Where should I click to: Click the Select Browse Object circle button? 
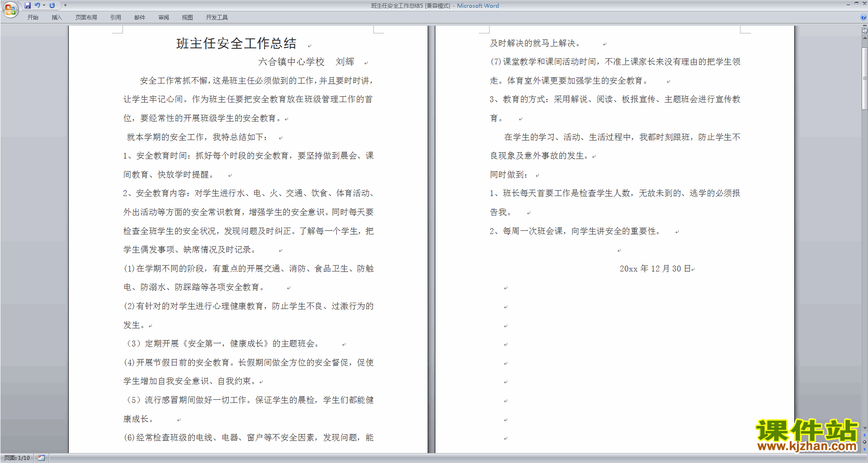[865, 442]
